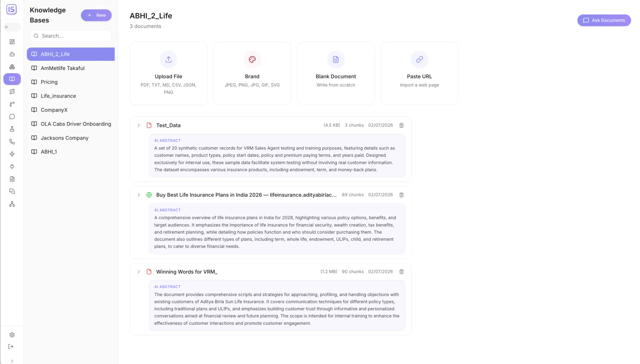The height and width of the screenshot is (364, 640).
Task: Click the Ask Documents button
Action: coord(604,20)
